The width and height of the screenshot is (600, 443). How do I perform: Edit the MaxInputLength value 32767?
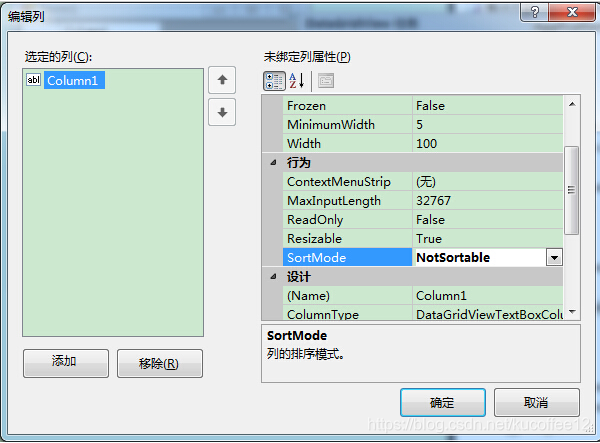(x=488, y=200)
